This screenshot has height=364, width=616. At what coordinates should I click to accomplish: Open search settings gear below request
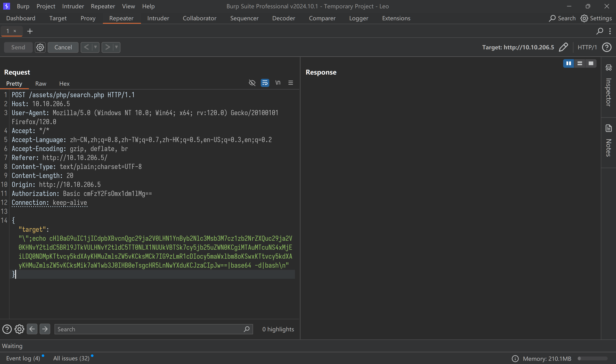tap(19, 329)
